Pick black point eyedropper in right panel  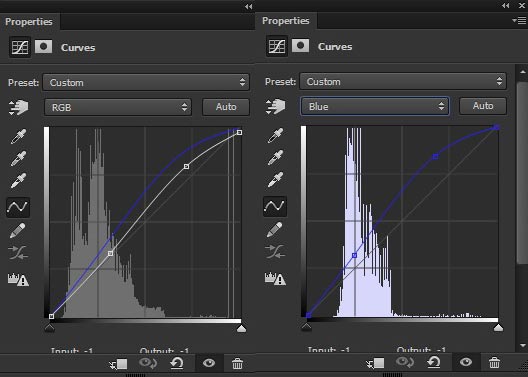275,135
